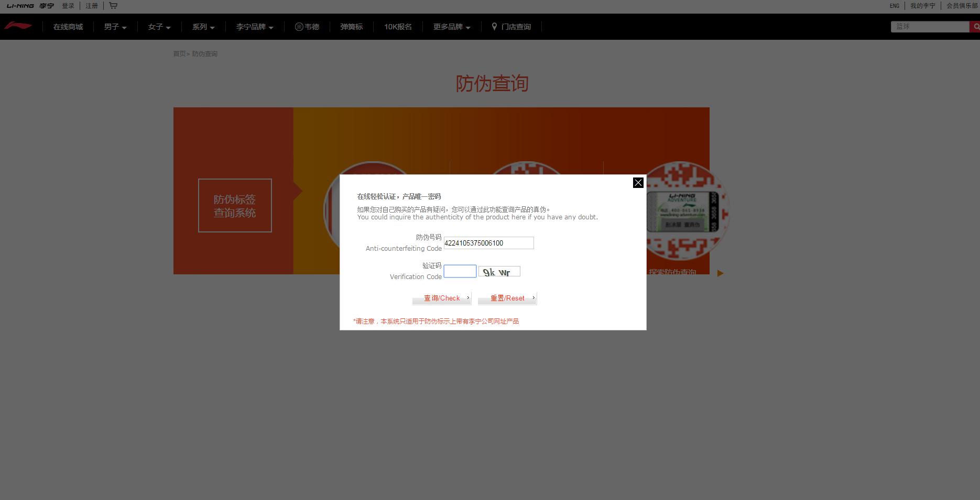Click the search magnifier button

coord(975,27)
